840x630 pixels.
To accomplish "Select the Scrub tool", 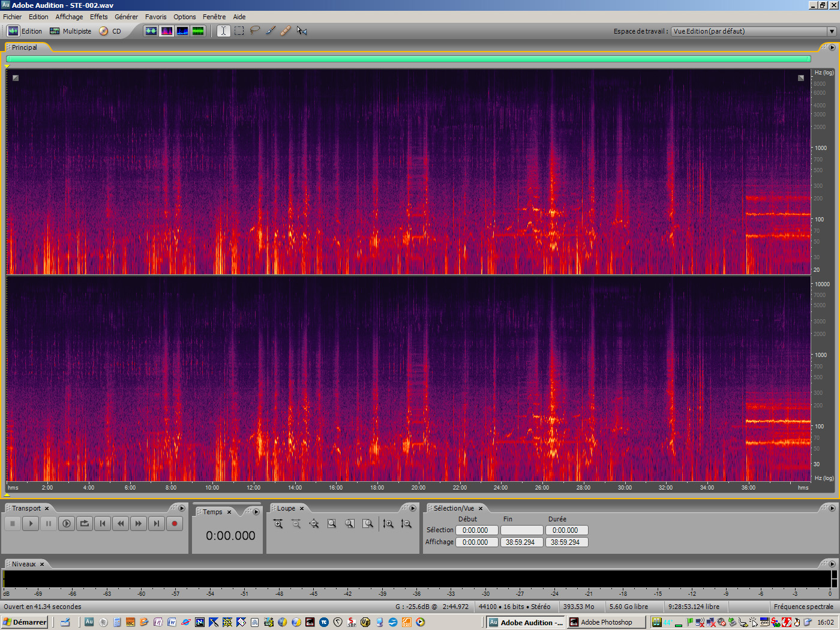I will (x=302, y=31).
